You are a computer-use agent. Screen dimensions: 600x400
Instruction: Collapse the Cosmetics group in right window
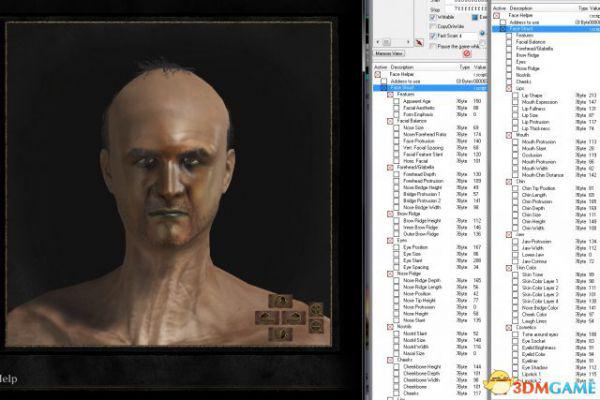(x=509, y=328)
